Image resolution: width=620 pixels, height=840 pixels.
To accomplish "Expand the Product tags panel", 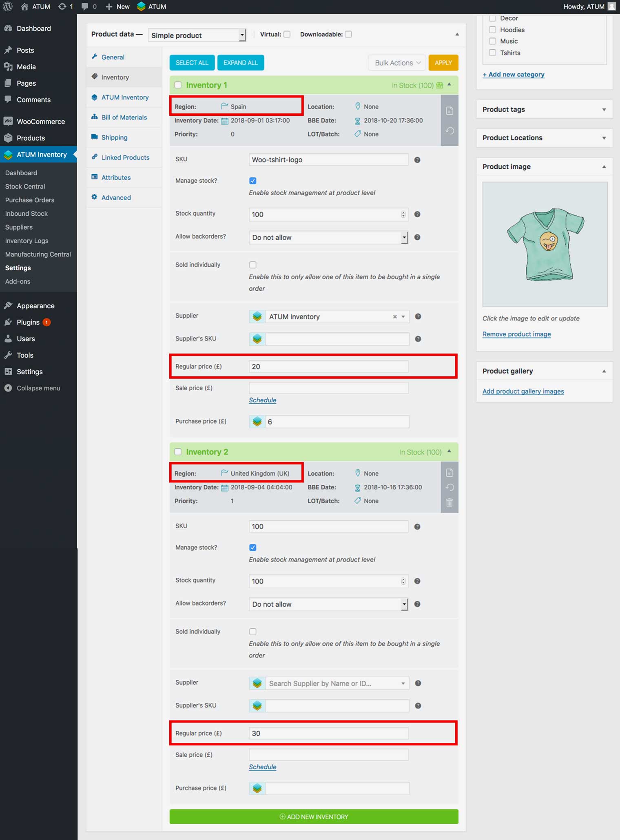I will click(x=604, y=110).
